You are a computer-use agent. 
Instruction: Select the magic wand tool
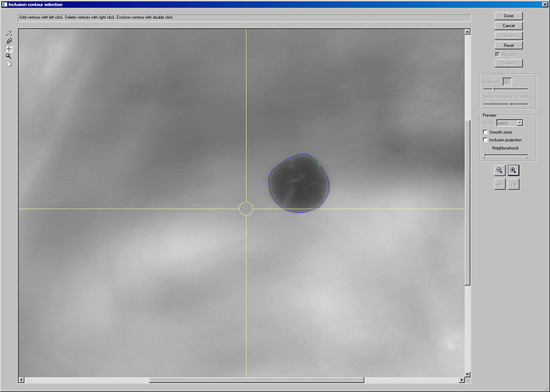[8, 33]
